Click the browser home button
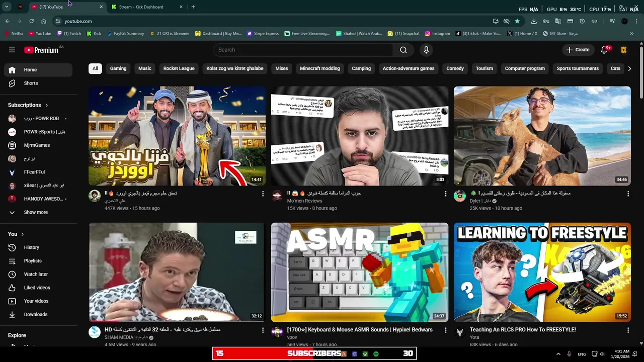The width and height of the screenshot is (644, 362). click(44, 21)
